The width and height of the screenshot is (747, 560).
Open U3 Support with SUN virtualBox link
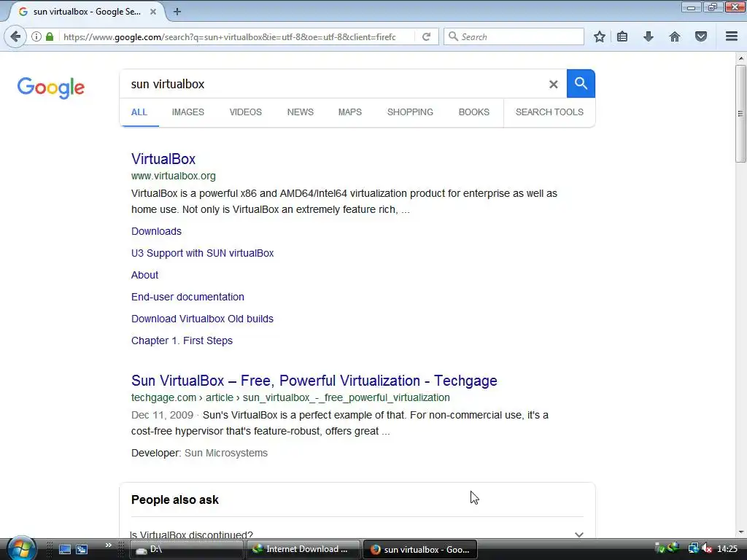[x=203, y=253]
